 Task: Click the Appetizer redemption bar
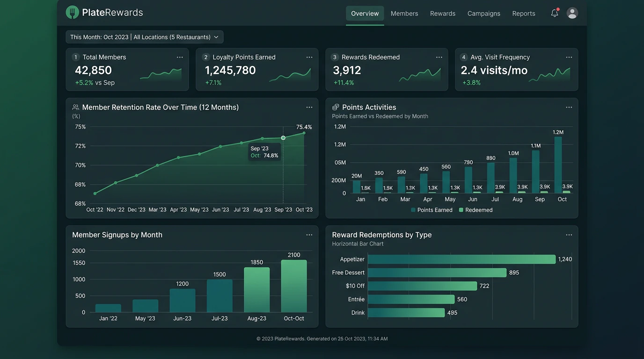click(x=462, y=259)
